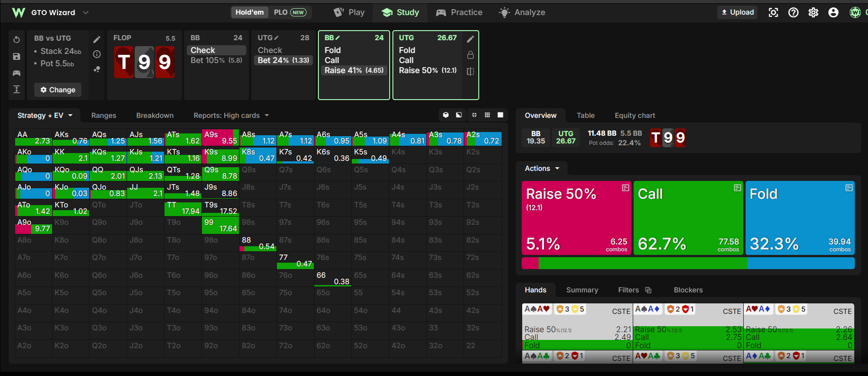
Task: Expand the GTO Wizard chevron menu
Action: coord(85,12)
